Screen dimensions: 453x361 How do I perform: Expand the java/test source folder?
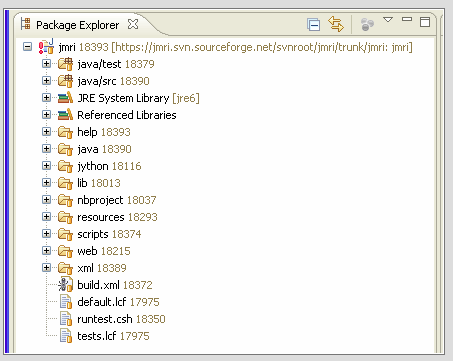46,63
